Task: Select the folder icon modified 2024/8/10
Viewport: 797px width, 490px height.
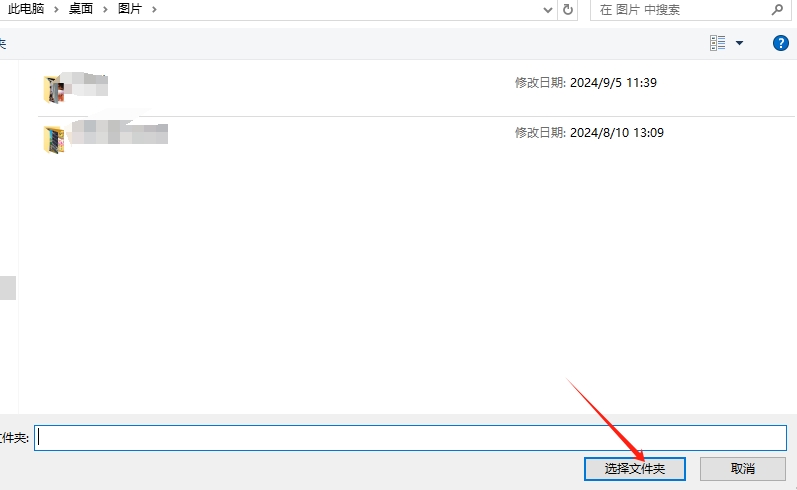Action: 54,138
